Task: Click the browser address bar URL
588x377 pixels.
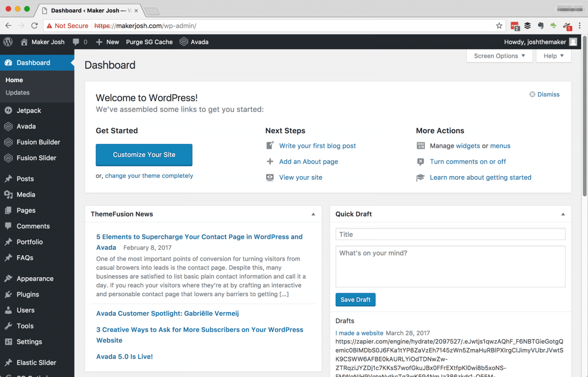Action: click(145, 25)
